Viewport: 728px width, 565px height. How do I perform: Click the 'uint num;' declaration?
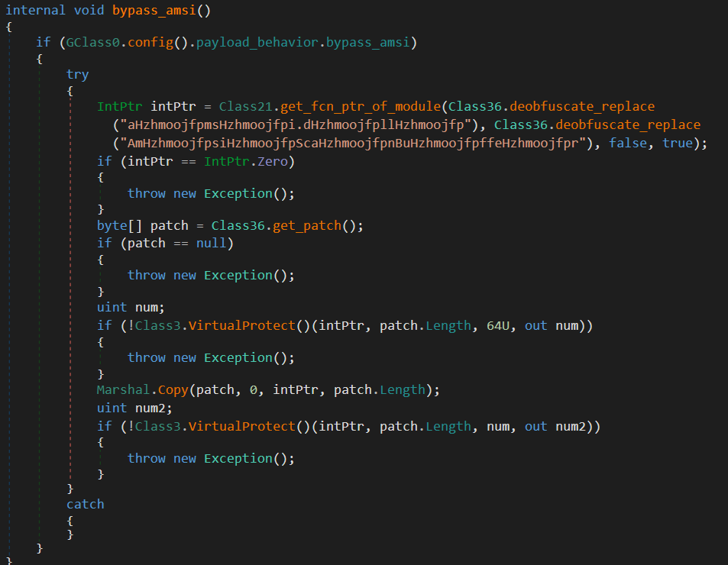pyautogui.click(x=131, y=308)
